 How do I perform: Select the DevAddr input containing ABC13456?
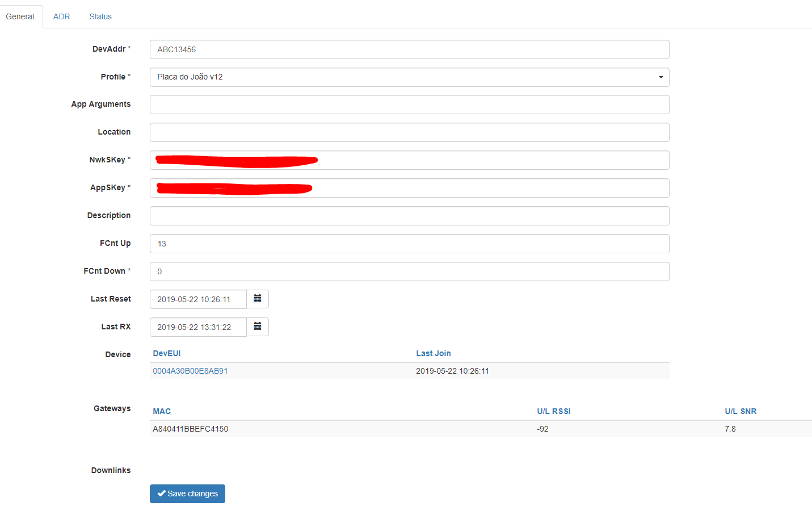coord(409,49)
